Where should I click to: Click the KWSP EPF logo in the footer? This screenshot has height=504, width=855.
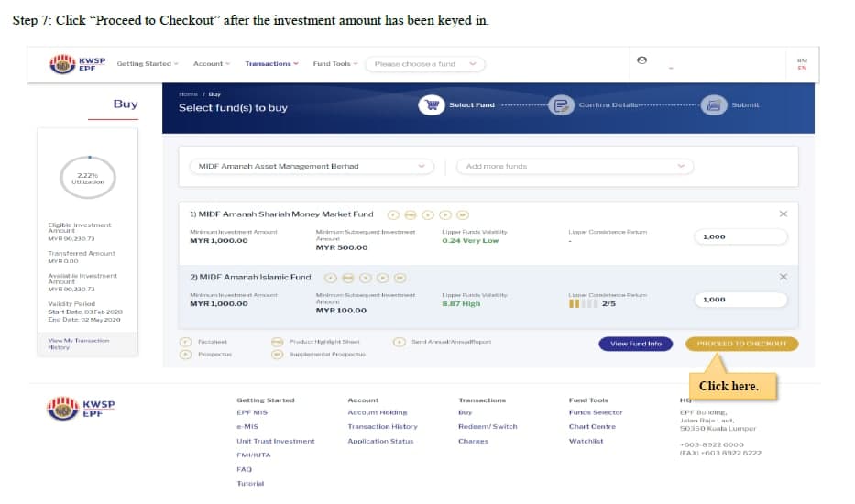(x=81, y=408)
